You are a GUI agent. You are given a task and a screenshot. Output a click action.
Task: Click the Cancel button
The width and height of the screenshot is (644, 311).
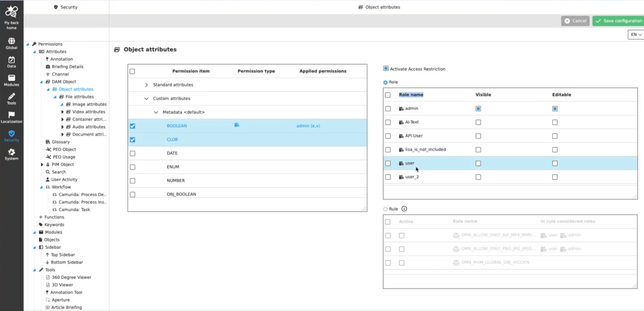(575, 21)
